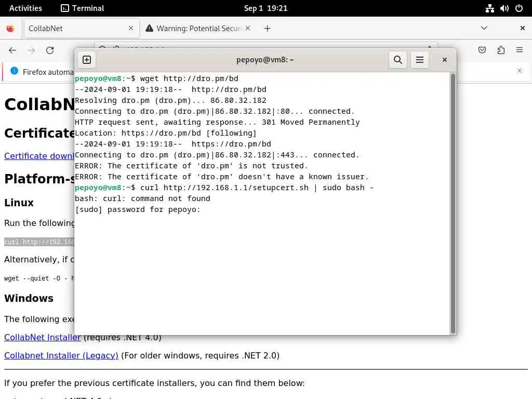This screenshot has height=399, width=532.
Task: Open a new terminal tab with the plus icon
Action: point(87,60)
